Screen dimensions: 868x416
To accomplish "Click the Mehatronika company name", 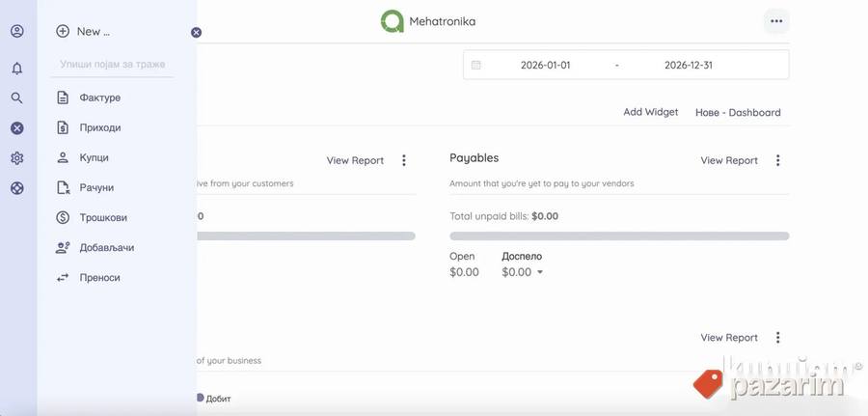I will (x=442, y=21).
